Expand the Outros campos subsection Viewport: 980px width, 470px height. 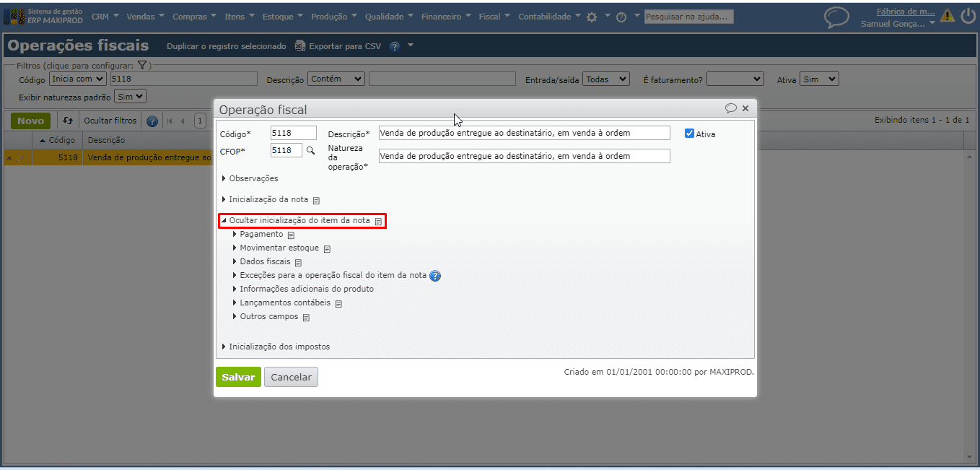click(x=265, y=316)
